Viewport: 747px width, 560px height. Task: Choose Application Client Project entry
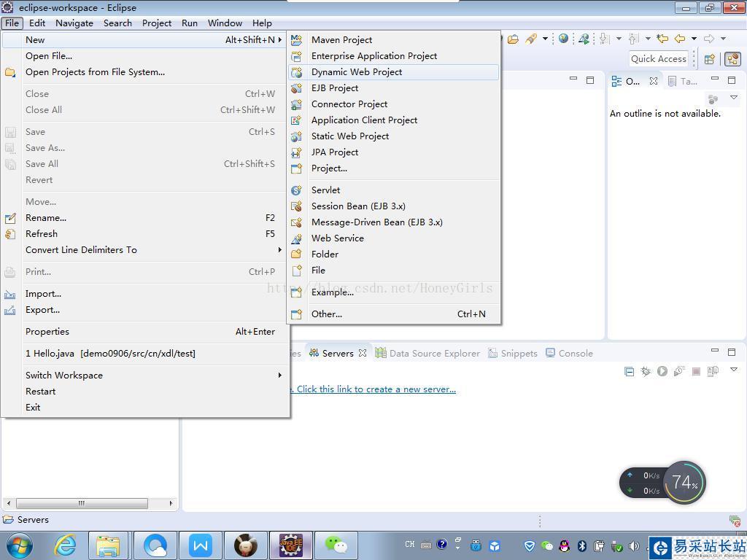pyautogui.click(x=393, y=120)
